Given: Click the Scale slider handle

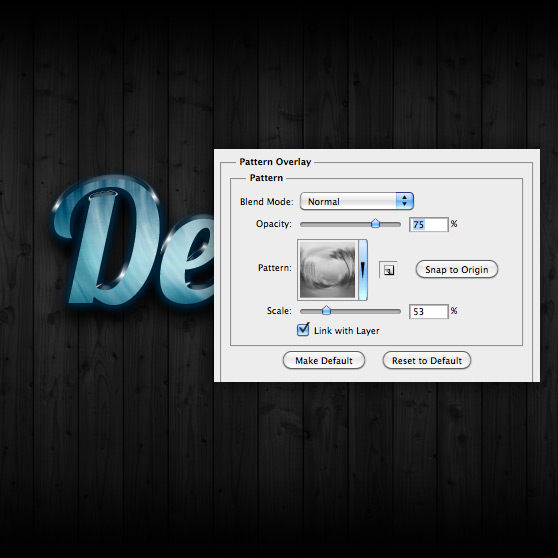Looking at the screenshot, I should 326,311.
